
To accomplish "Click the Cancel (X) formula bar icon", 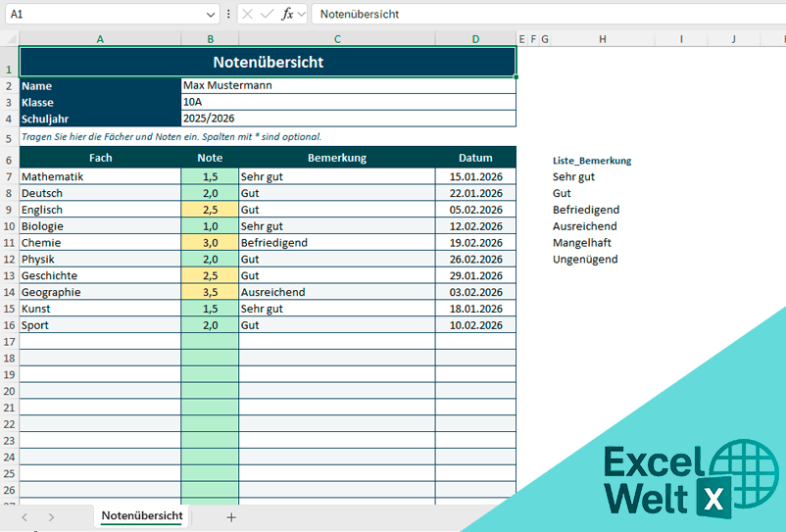I will [x=247, y=15].
